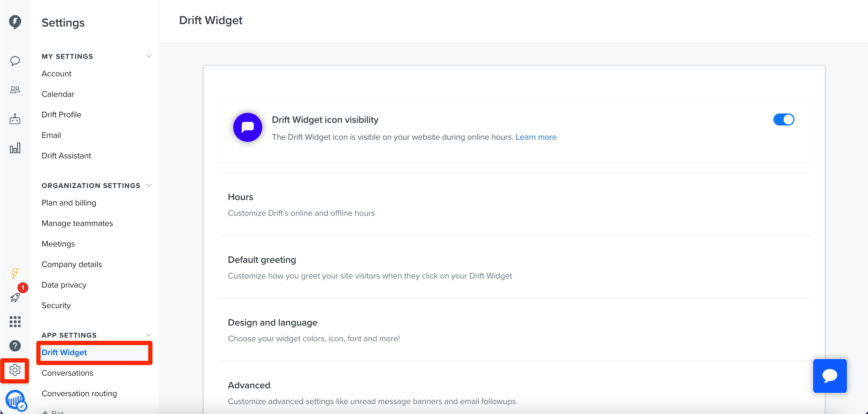Open the Playbooks robot icon
This screenshot has width=868, height=414.
[15, 119]
